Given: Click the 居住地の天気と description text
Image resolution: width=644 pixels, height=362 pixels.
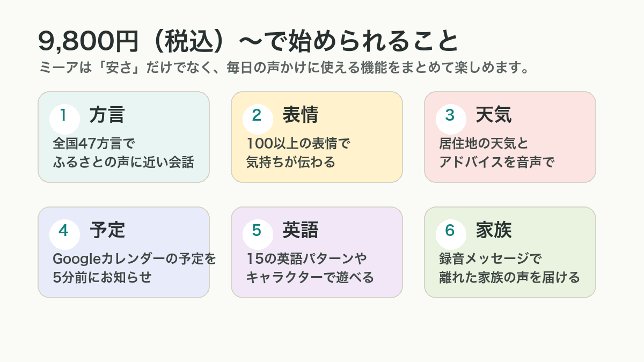Looking at the screenshot, I should pyautogui.click(x=484, y=144).
